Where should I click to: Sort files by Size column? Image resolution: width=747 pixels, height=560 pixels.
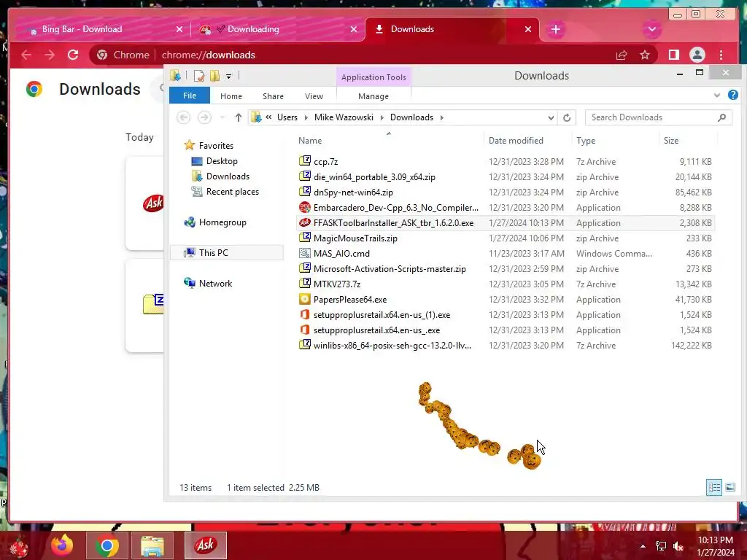[671, 141]
